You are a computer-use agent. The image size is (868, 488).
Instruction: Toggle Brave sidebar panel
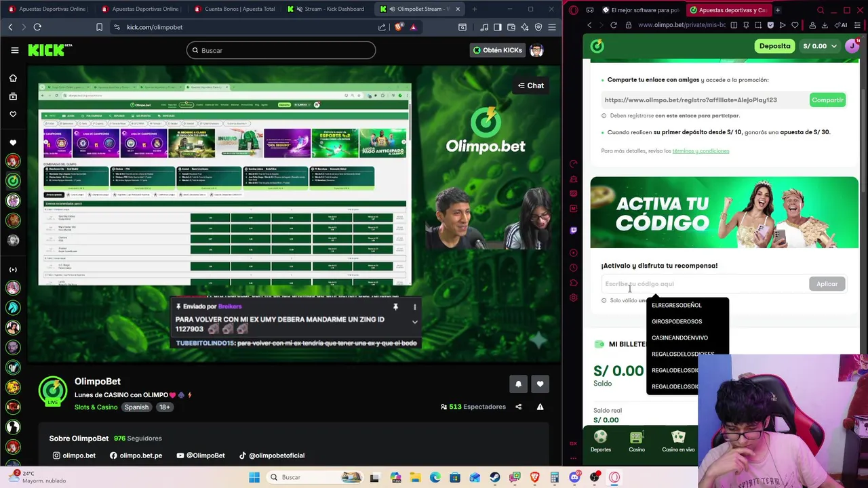click(x=498, y=27)
